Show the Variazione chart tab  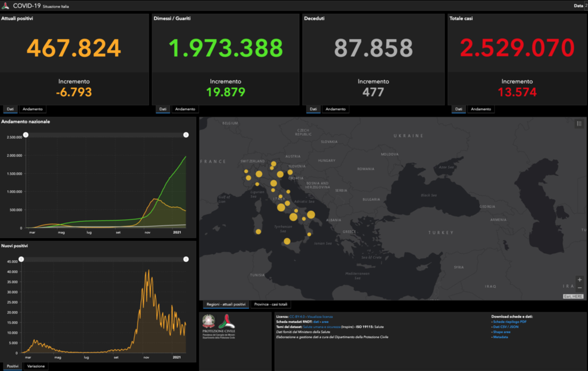[36, 366]
